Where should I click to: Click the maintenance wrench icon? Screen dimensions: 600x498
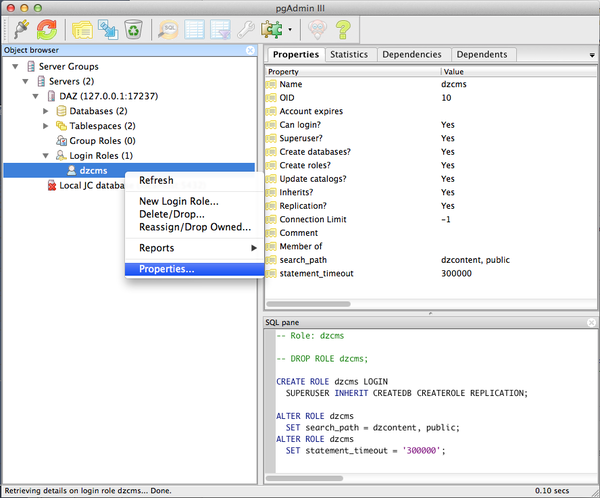point(244,28)
